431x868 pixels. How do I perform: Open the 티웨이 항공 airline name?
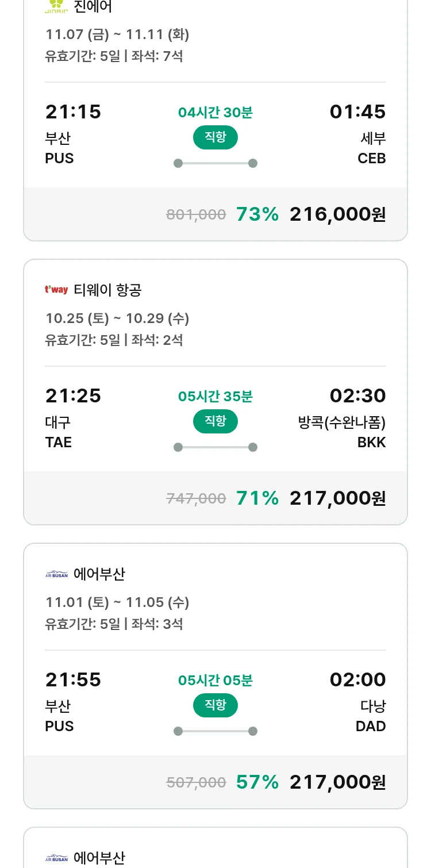[107, 290]
